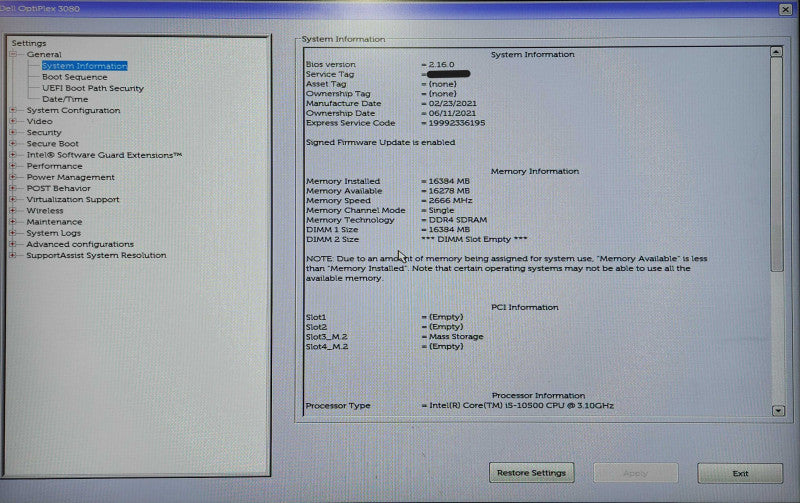Click Manufacture Date value 02/23/2021
The width and height of the screenshot is (800, 503).
(x=453, y=104)
